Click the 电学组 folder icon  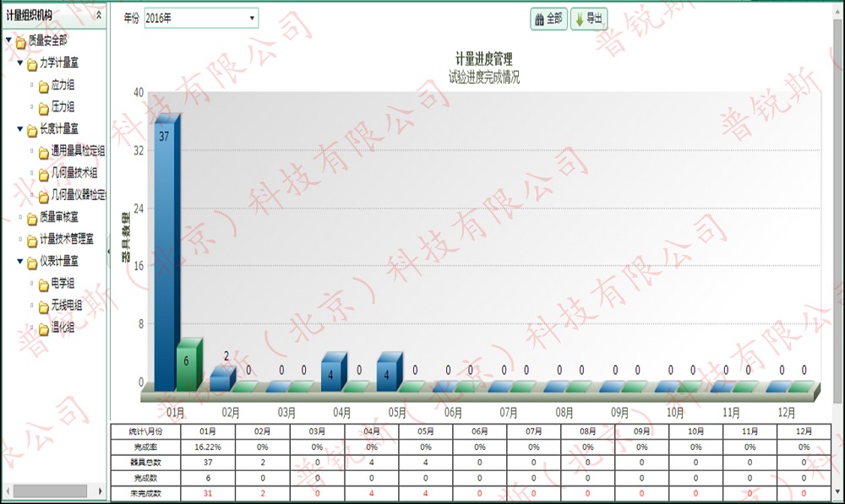coord(43,285)
